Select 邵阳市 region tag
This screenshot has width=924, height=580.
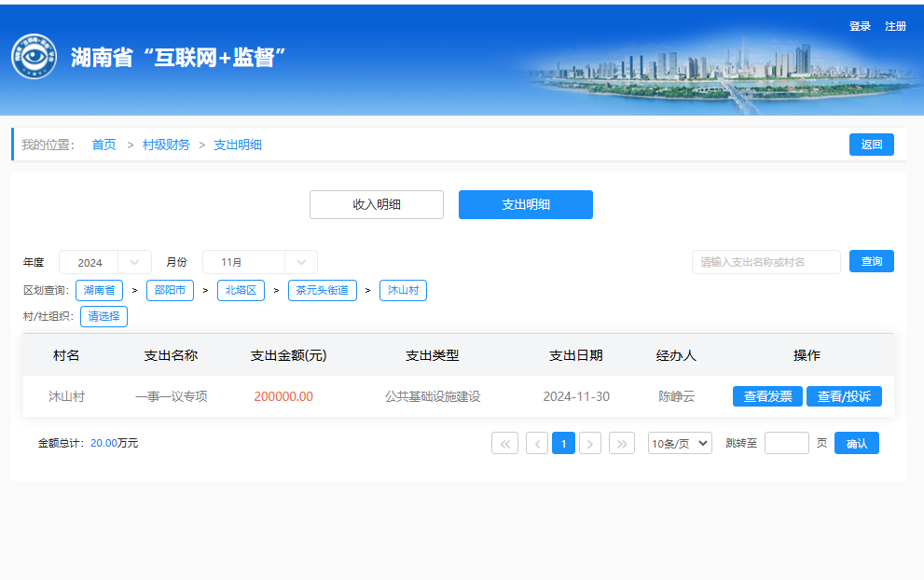[170, 290]
